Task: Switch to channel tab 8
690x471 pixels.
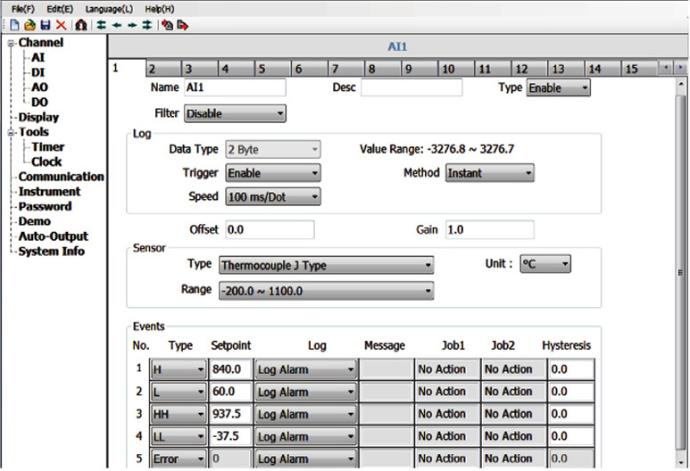Action: (383, 69)
